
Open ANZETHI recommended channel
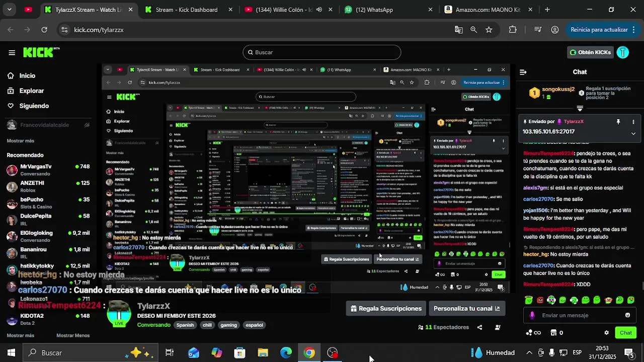pyautogui.click(x=48, y=187)
